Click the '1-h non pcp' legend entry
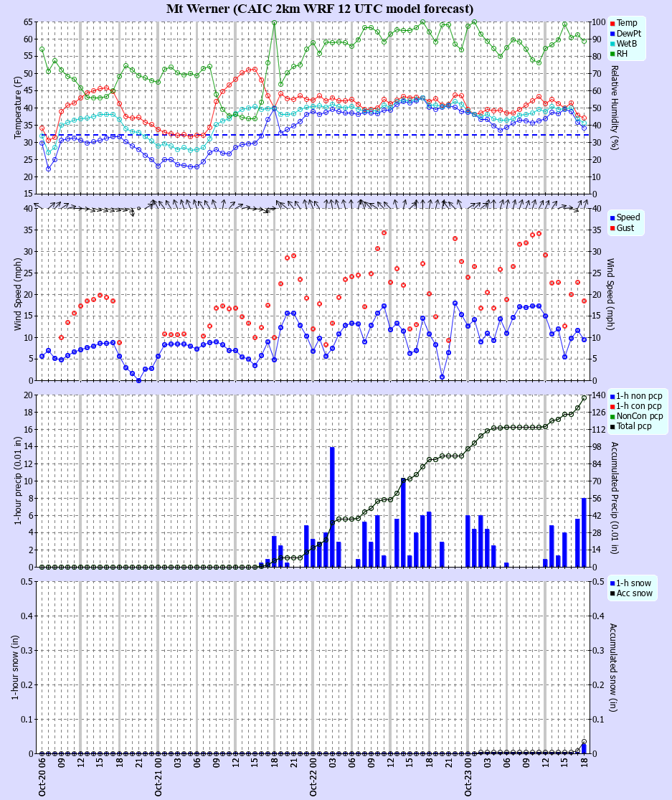This screenshot has height=800, width=672. coord(636,396)
